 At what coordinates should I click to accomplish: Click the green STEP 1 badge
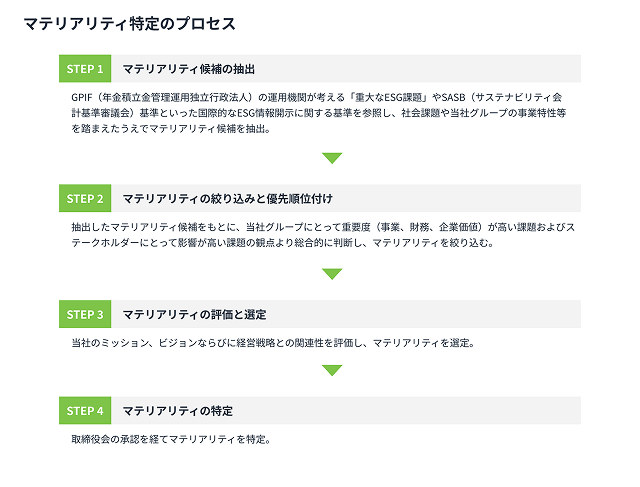pyautogui.click(x=85, y=69)
